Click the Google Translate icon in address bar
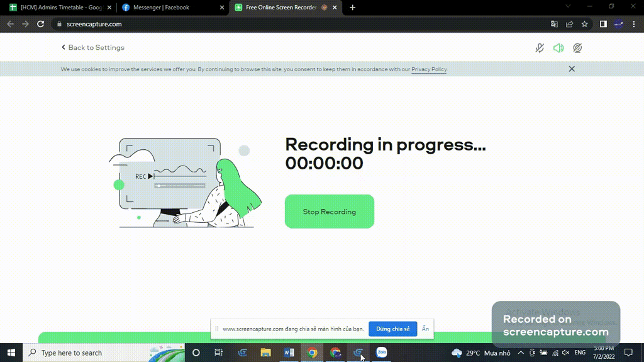This screenshot has width=644, height=362. point(554,24)
